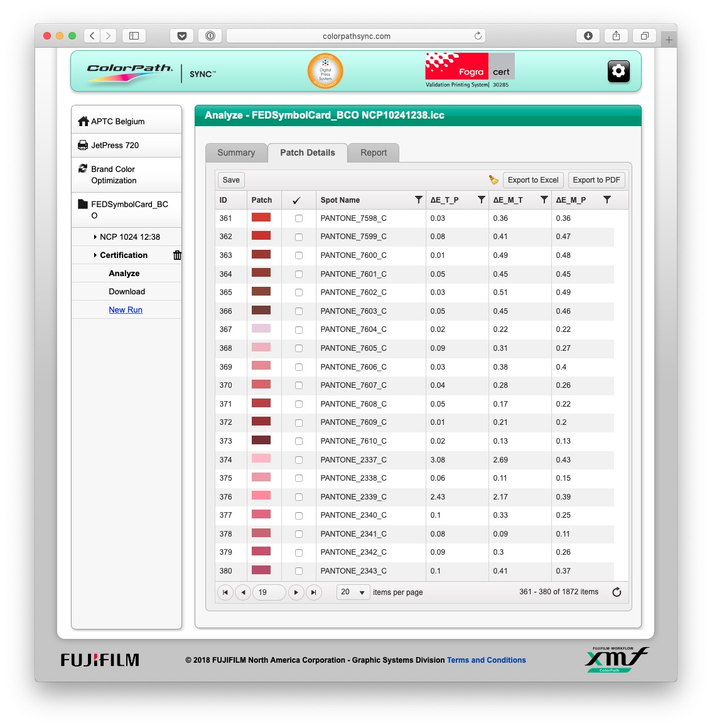Click the Save button

231,179
